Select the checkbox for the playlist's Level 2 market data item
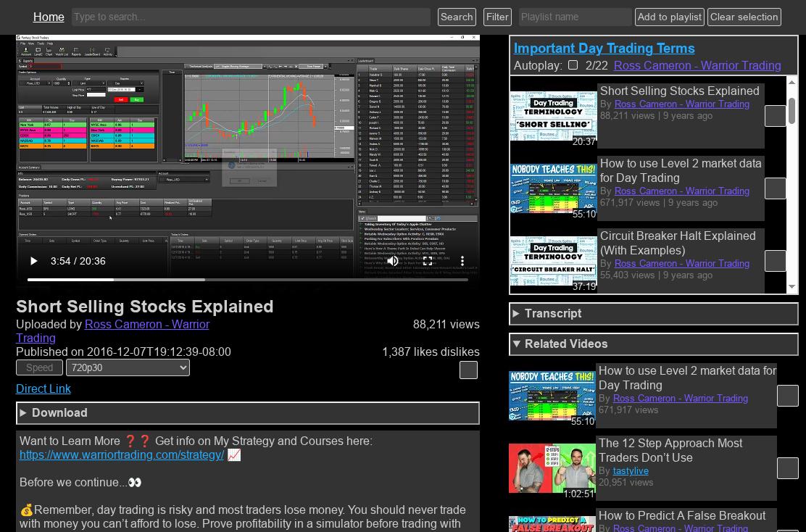 coord(775,188)
